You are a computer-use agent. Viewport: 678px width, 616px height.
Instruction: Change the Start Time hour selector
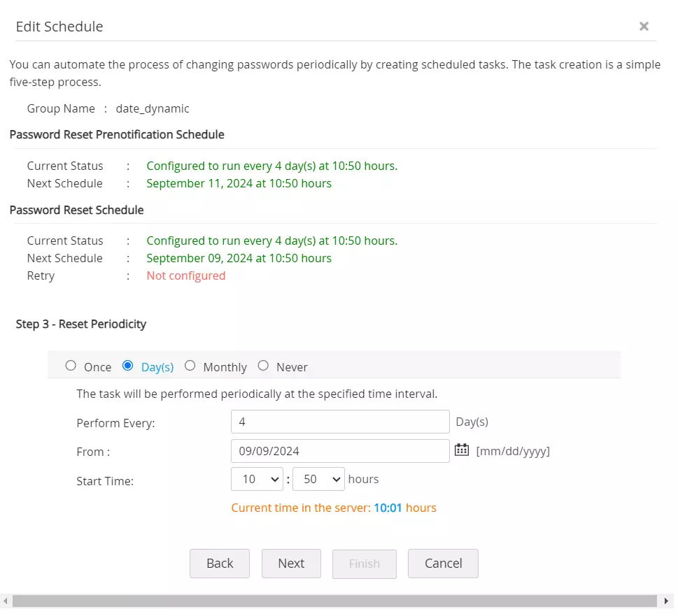(256, 479)
